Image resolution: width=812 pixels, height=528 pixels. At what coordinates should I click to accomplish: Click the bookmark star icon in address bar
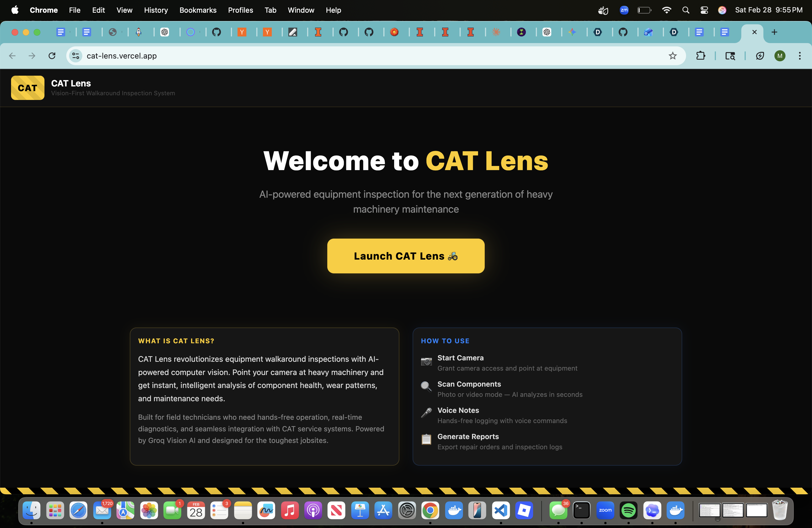[x=673, y=56]
